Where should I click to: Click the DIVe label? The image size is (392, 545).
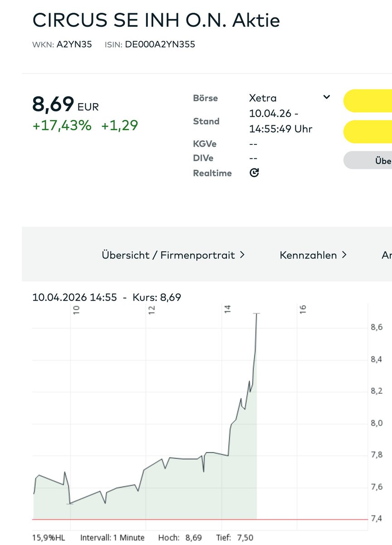click(x=203, y=158)
